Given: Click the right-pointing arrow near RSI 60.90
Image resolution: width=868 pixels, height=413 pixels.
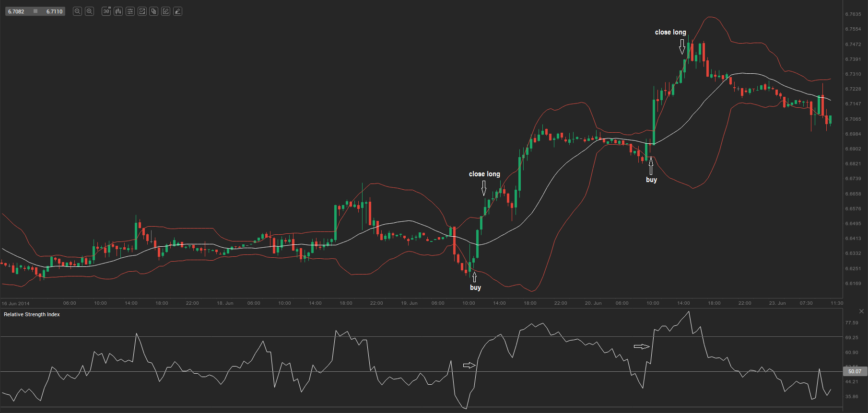Looking at the screenshot, I should 641,346.
